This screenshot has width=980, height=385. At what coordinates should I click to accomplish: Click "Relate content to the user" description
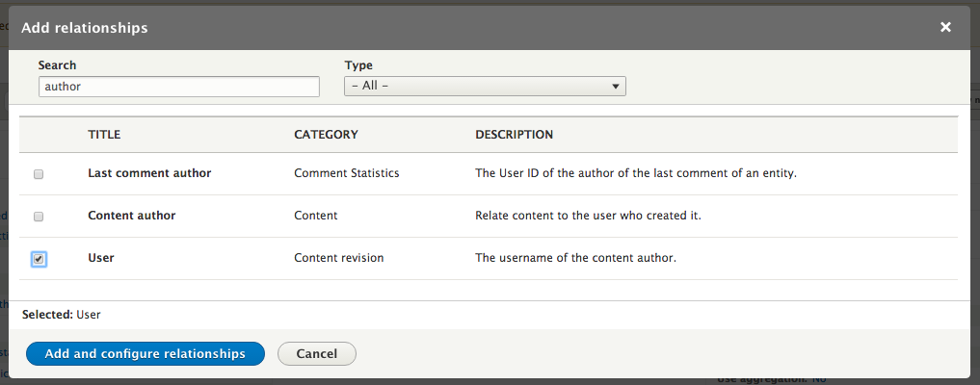[x=588, y=216]
